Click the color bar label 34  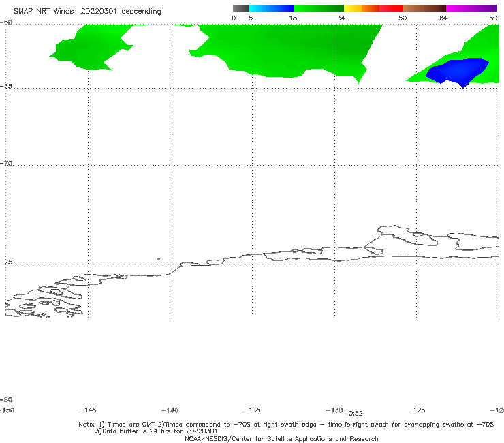[341, 18]
